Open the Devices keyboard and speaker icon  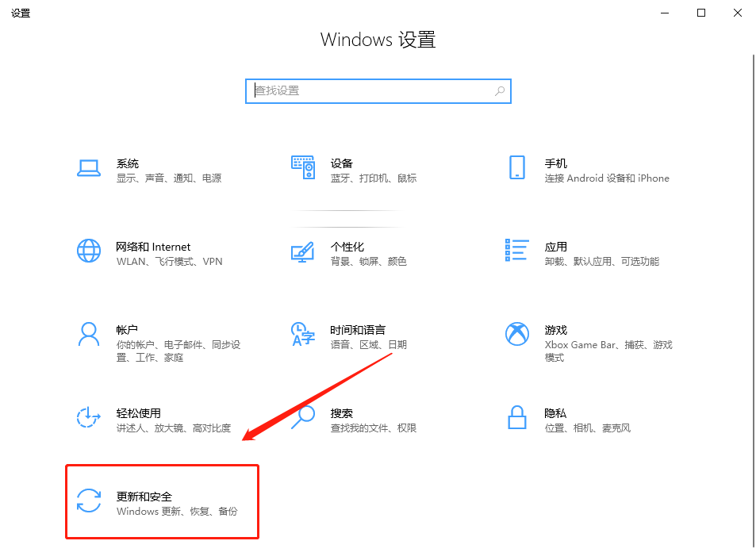pos(303,167)
